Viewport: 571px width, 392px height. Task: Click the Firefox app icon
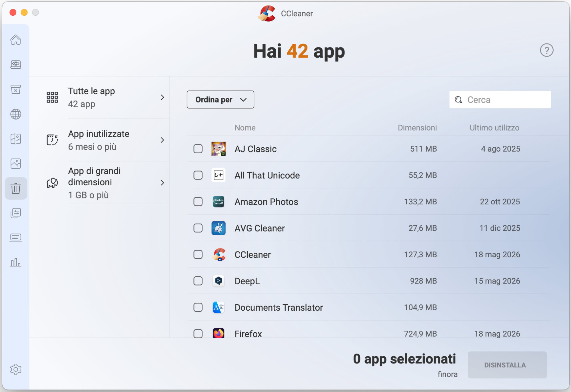pyautogui.click(x=219, y=333)
